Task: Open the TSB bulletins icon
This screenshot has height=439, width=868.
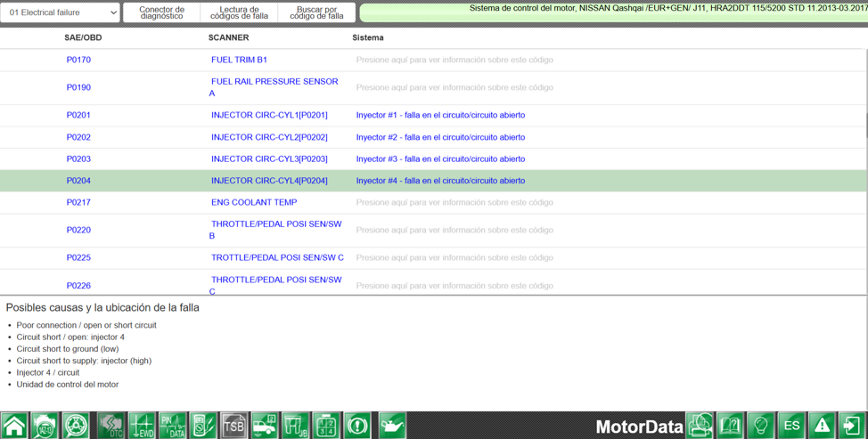Action: pos(234,426)
